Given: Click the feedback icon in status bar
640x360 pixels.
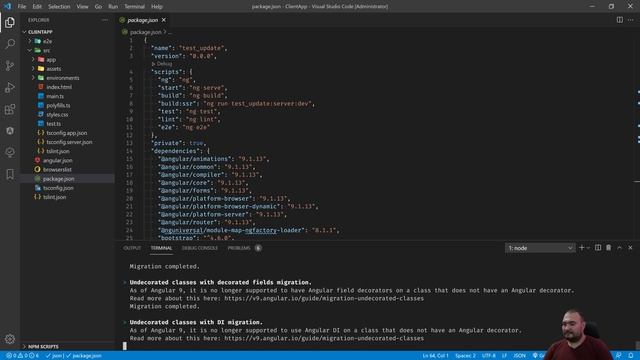Looking at the screenshot, I should [x=619, y=356].
